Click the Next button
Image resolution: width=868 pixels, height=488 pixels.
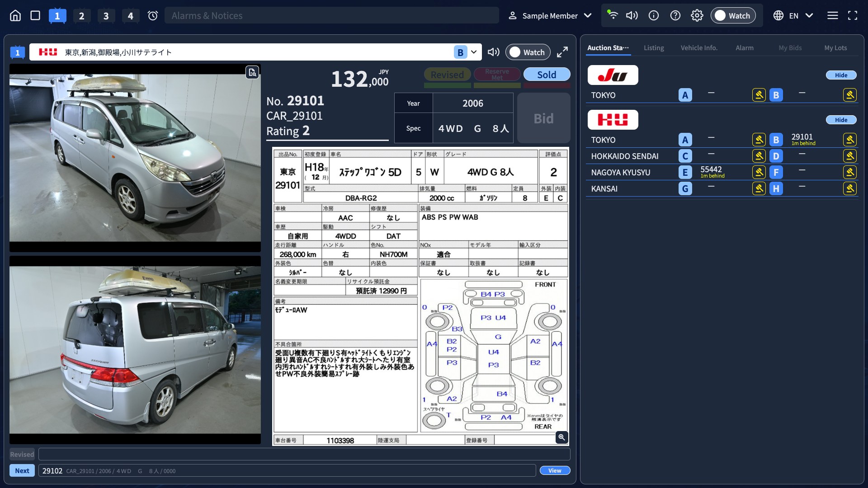(x=22, y=471)
